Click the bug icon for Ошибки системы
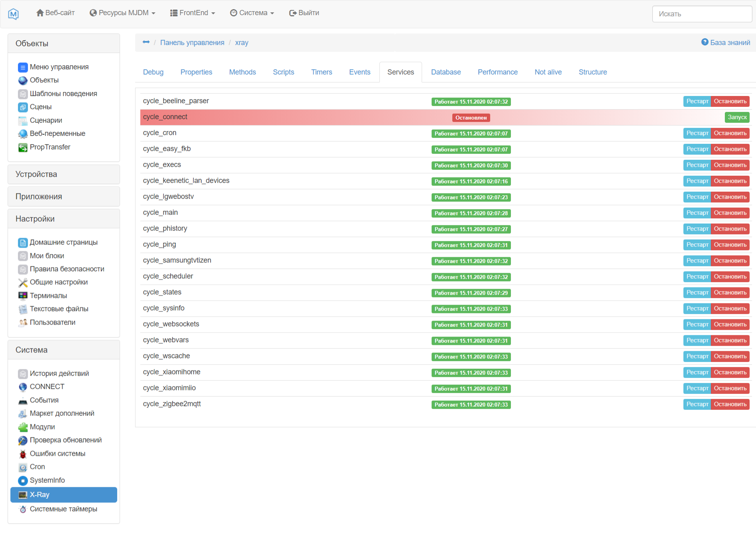 pos(22,453)
